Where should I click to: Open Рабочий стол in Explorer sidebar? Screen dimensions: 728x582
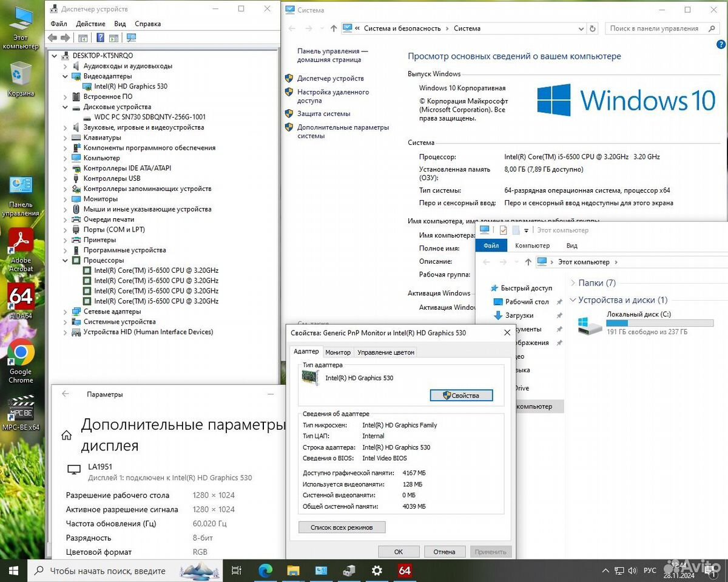tap(527, 301)
